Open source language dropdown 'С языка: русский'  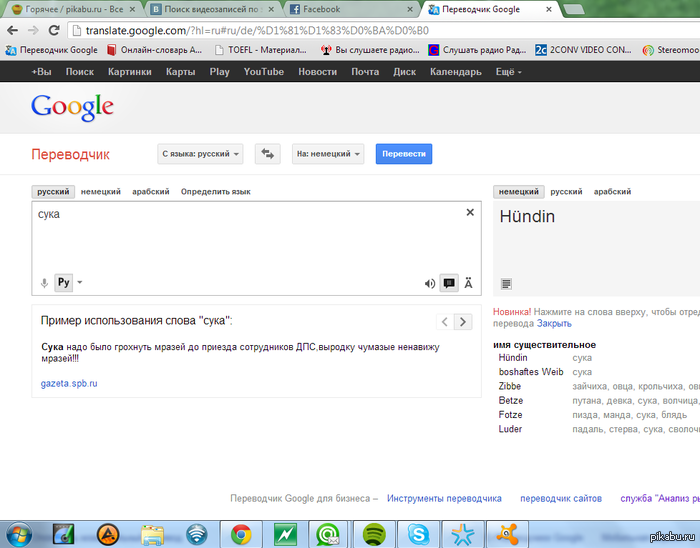pyautogui.click(x=201, y=154)
